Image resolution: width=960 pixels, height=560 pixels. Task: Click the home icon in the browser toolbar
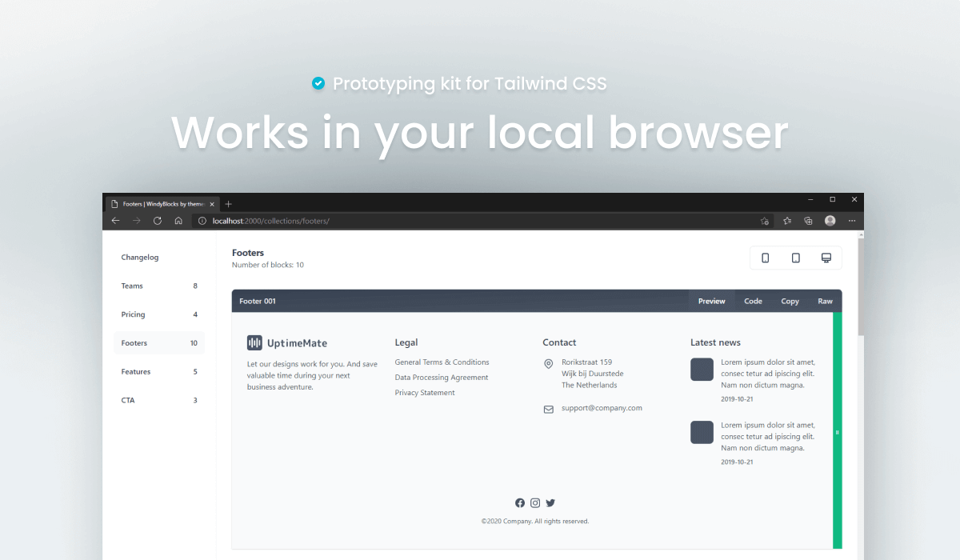pos(178,220)
